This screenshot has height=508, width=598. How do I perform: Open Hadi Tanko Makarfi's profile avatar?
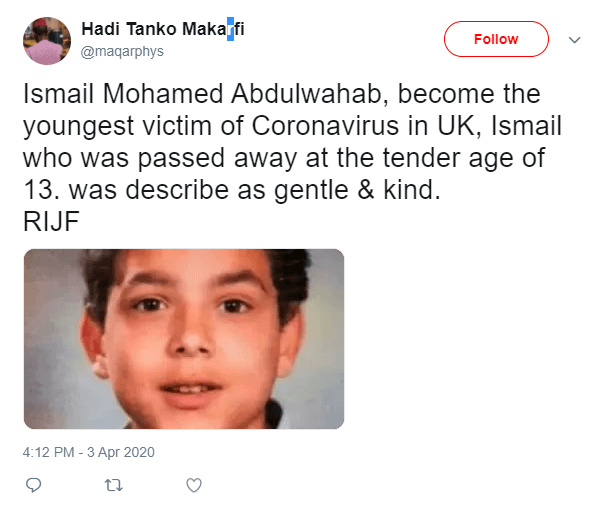(47, 41)
